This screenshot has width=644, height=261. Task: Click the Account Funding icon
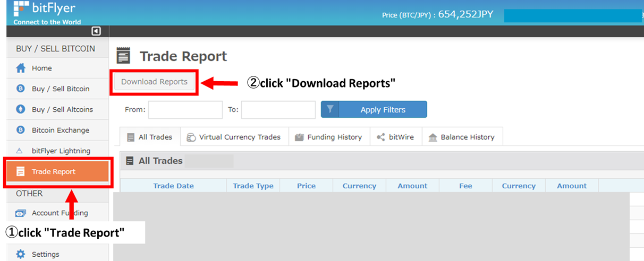tap(21, 213)
